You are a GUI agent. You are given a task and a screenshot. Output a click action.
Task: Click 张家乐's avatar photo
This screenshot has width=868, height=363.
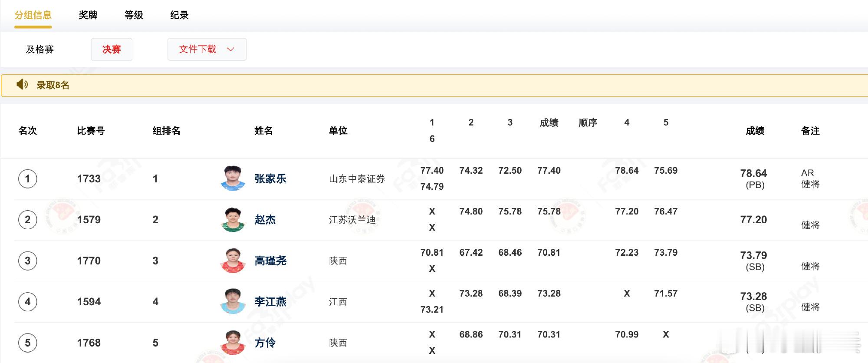click(233, 178)
